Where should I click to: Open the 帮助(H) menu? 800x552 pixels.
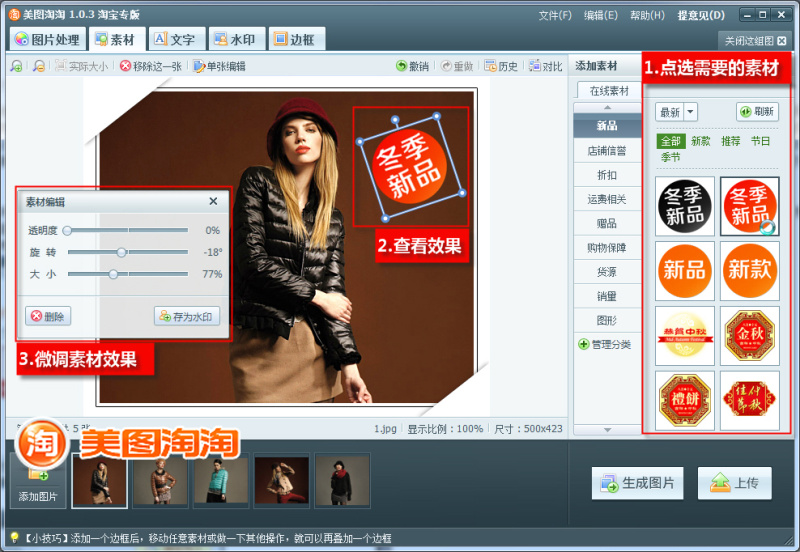click(647, 15)
